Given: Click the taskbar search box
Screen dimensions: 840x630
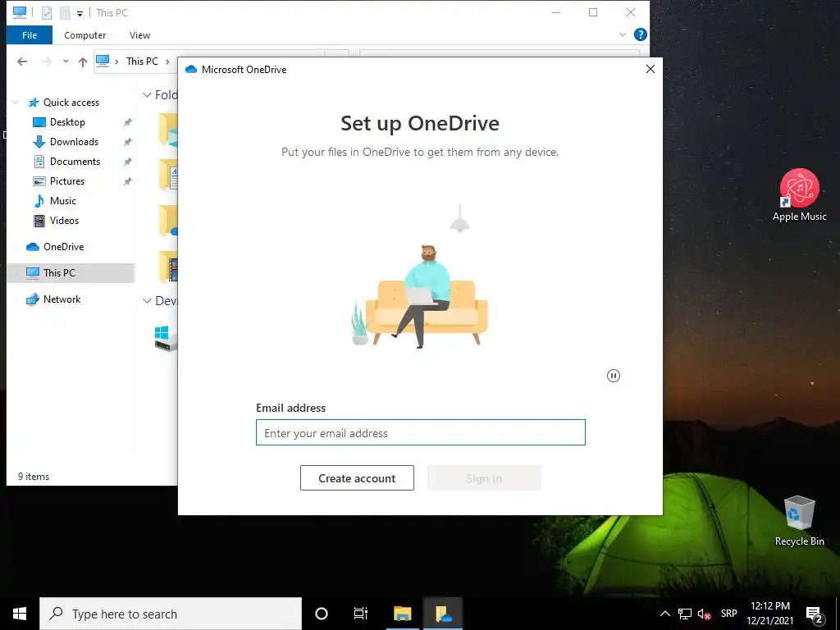Looking at the screenshot, I should point(171,614).
